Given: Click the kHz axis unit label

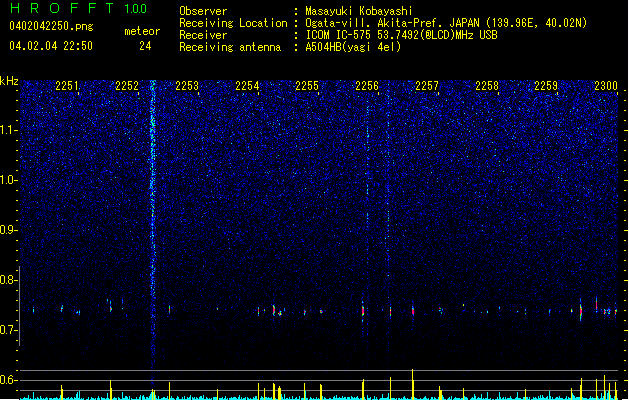Looking at the screenshot, I should [x=9, y=81].
